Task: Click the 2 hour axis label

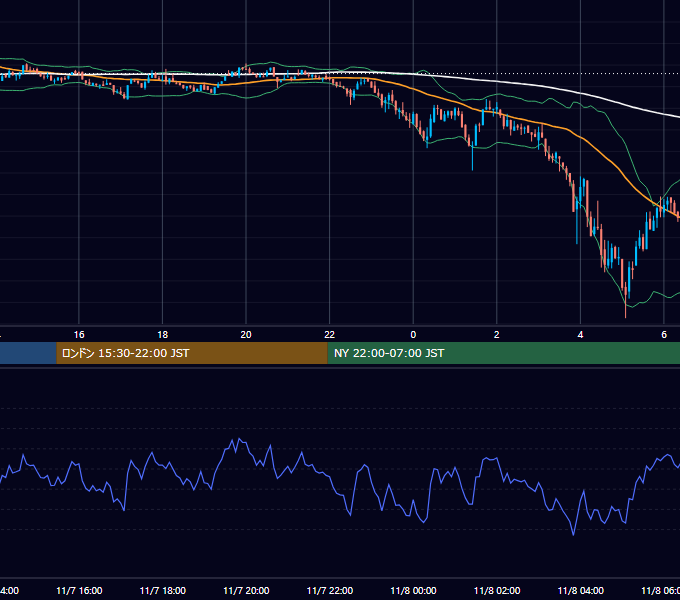Action: tap(497, 335)
